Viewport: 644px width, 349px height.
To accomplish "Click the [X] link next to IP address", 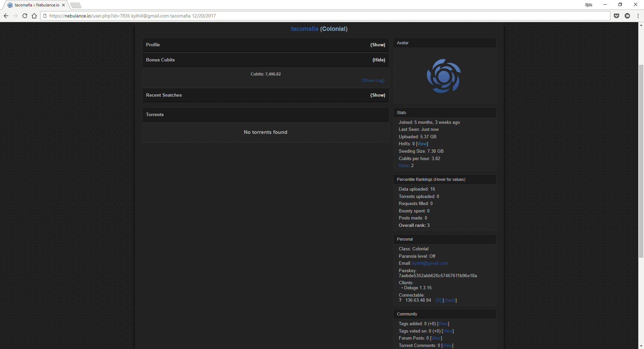I will coord(438,300).
